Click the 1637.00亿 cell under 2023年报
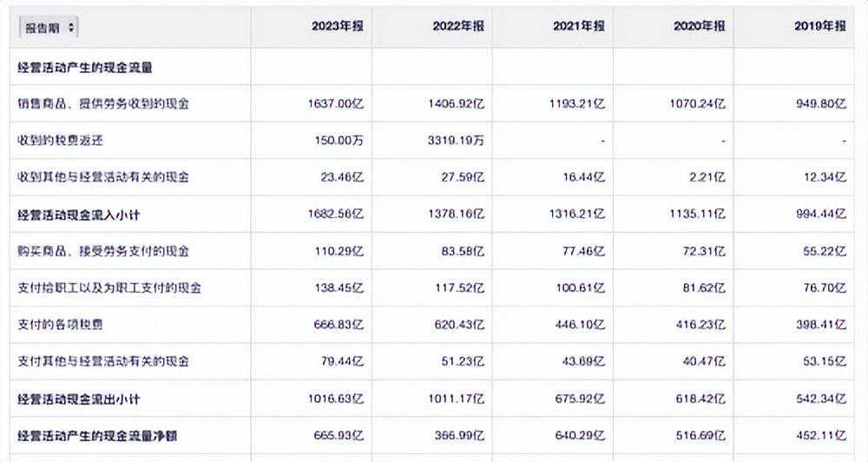The width and height of the screenshot is (868, 462). [x=335, y=103]
